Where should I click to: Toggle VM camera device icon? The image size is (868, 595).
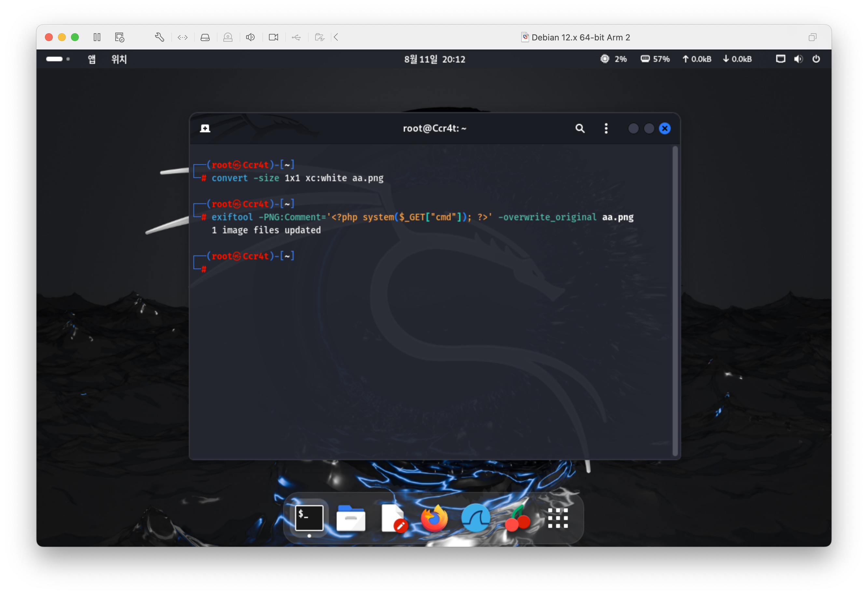tap(273, 37)
